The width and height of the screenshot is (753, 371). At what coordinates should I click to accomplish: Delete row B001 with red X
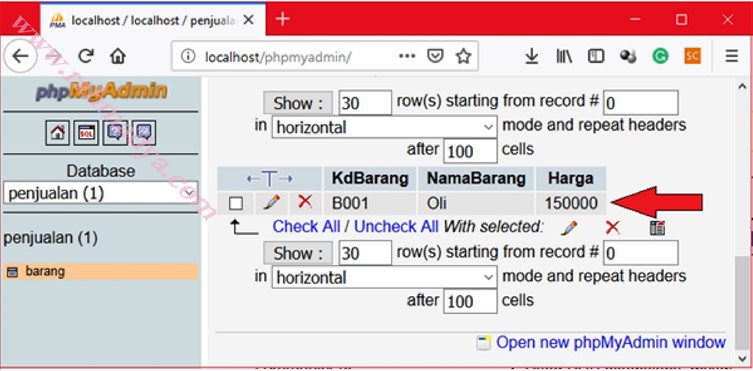[x=304, y=202]
